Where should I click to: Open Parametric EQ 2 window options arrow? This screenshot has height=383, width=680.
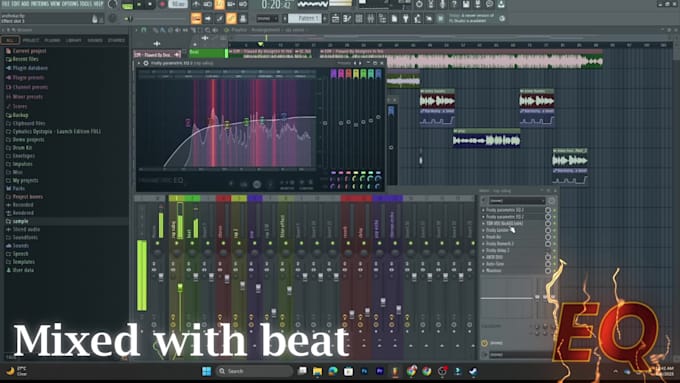pyautogui.click(x=139, y=63)
